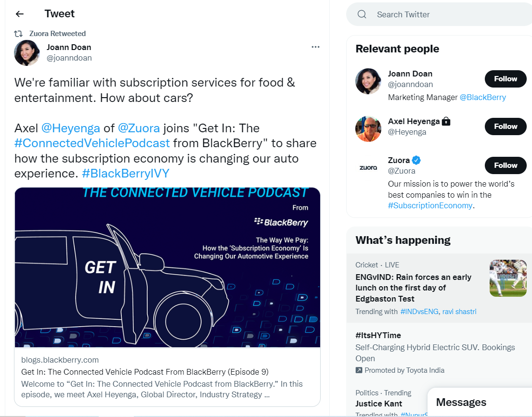Click Zuora's blue verified badge
The image size is (532, 417).
pos(416,160)
